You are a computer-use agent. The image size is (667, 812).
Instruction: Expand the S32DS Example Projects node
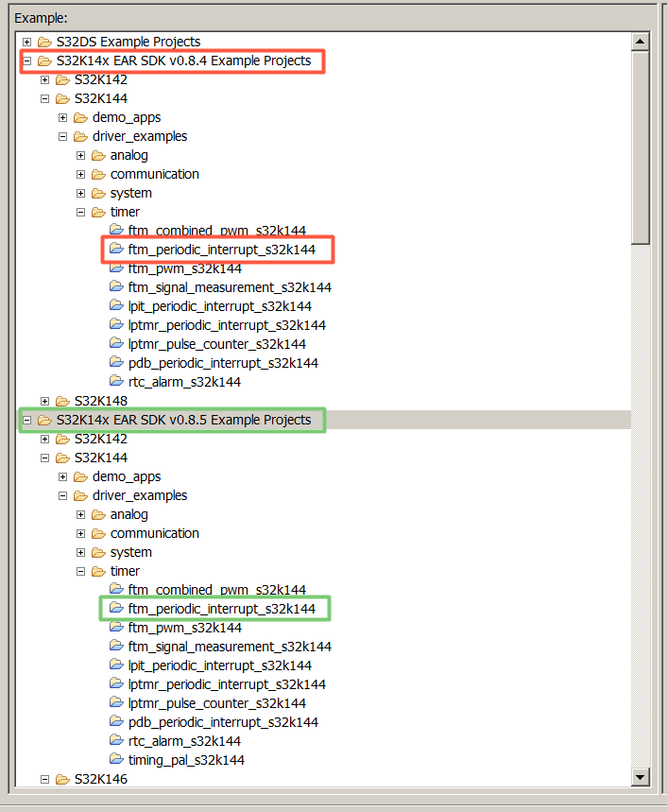pyautogui.click(x=26, y=42)
